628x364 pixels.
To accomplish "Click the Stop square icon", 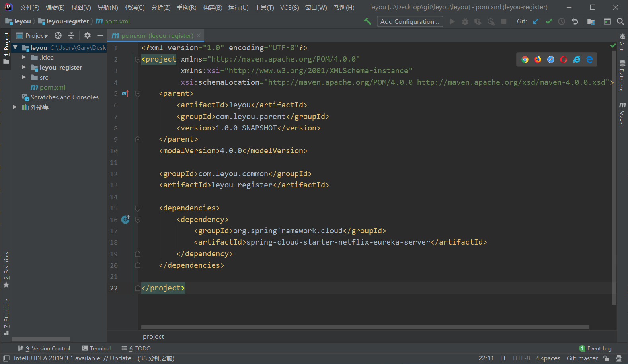I will (504, 21).
